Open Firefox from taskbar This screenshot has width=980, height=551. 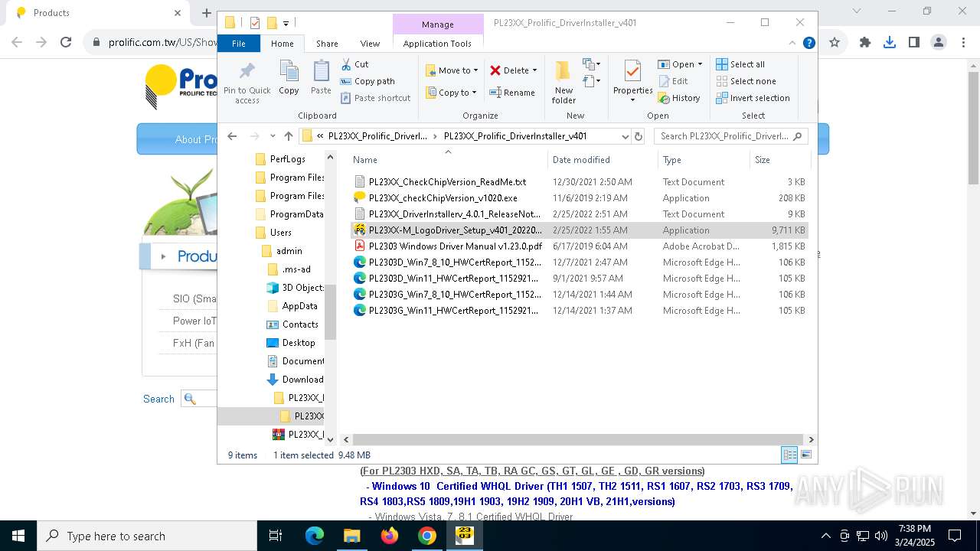point(390,536)
